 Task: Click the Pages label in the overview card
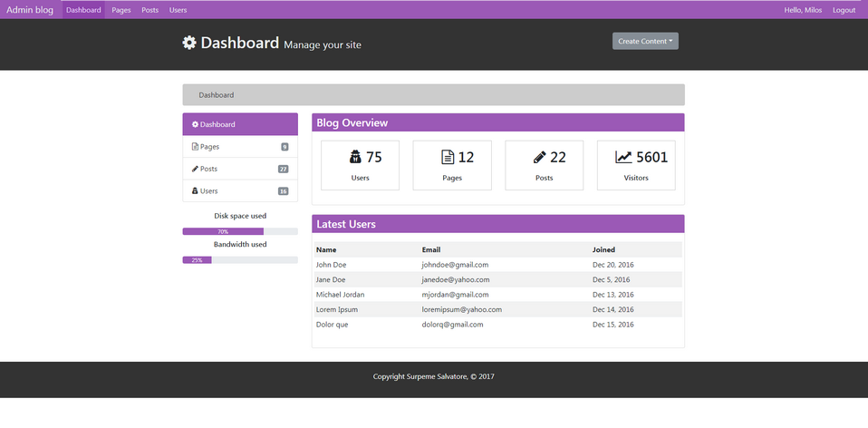click(x=452, y=178)
